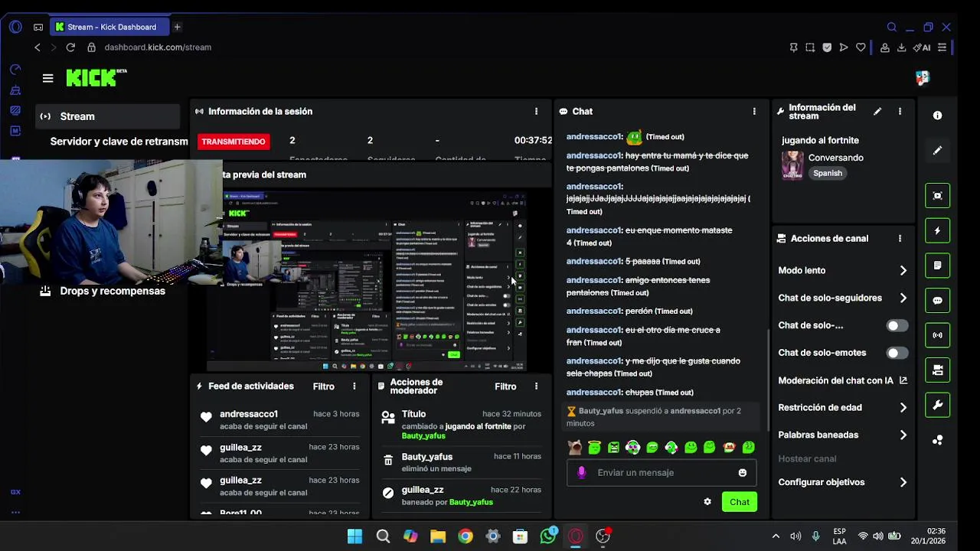Open the Kick hamburger menu
This screenshot has width=980, height=551.
click(x=47, y=78)
